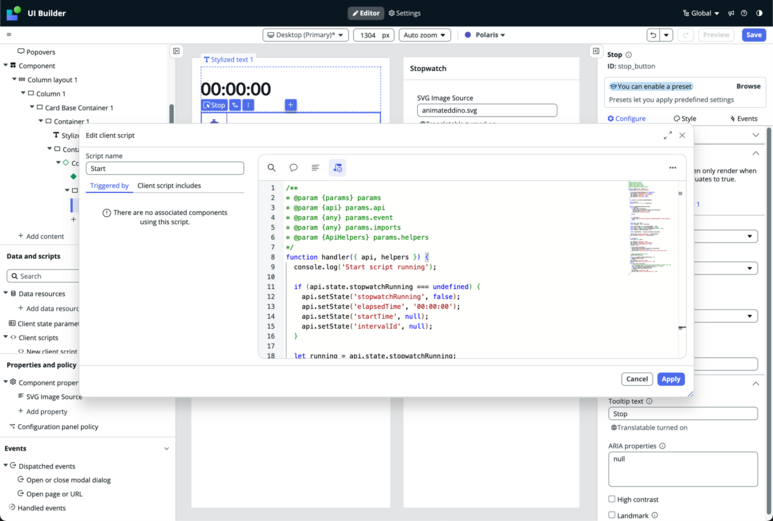Viewport: 773px width, 521px height.
Task: Click Add content in the tree
Action: [41, 236]
